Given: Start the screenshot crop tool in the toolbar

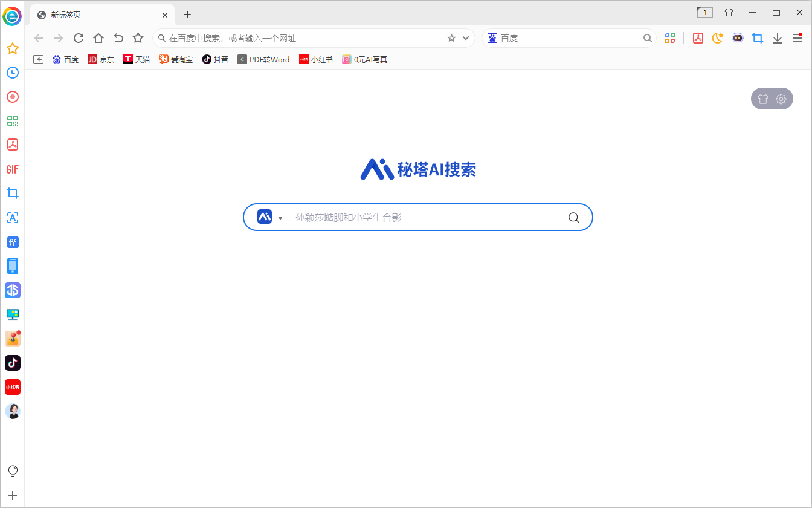Looking at the screenshot, I should 758,37.
